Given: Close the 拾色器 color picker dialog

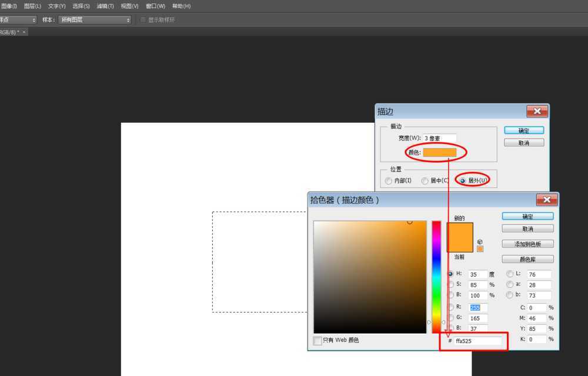Looking at the screenshot, I should click(x=546, y=200).
